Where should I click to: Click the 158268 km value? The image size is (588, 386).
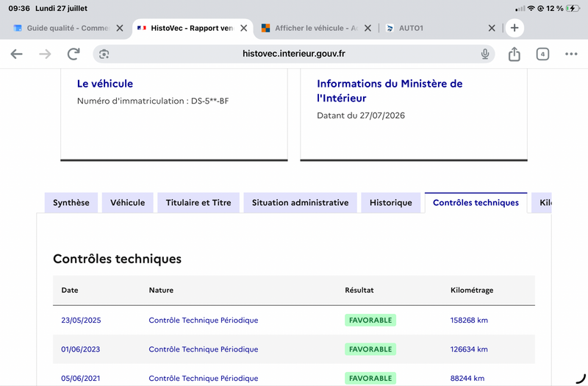pos(469,320)
